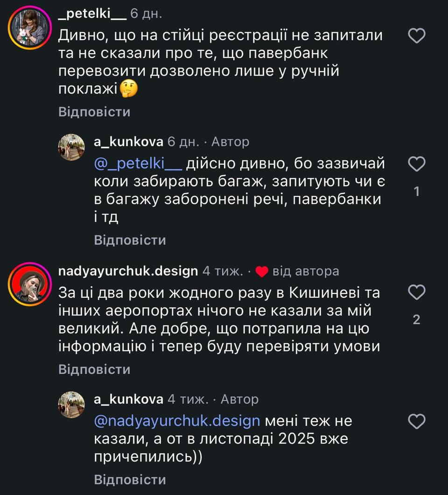Open a_kunkova username in first reply
Screen dimensions: 448x495
click(128, 142)
